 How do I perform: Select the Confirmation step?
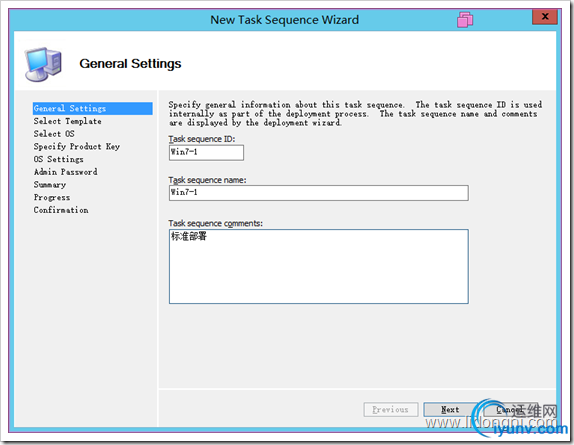coord(61,210)
